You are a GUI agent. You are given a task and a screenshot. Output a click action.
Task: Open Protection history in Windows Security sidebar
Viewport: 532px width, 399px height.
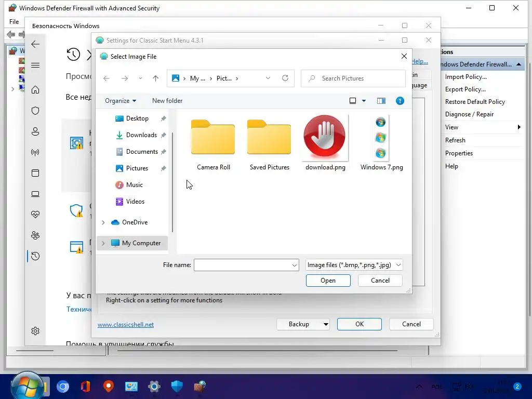tap(35, 256)
